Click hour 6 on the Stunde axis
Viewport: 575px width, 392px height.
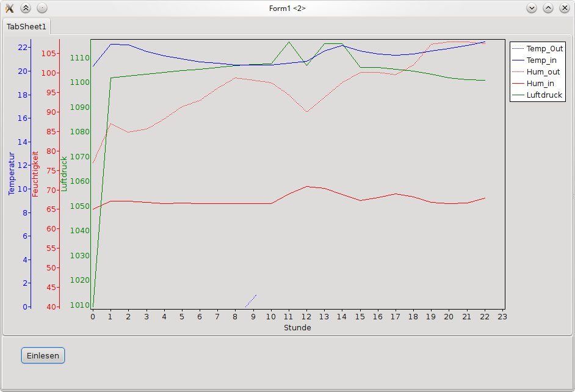(x=200, y=316)
